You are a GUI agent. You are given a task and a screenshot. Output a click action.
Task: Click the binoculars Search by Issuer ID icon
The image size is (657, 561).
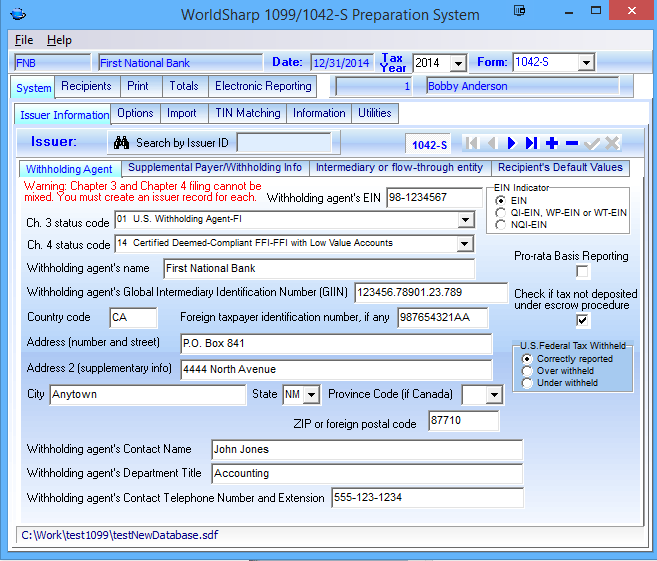(122, 143)
